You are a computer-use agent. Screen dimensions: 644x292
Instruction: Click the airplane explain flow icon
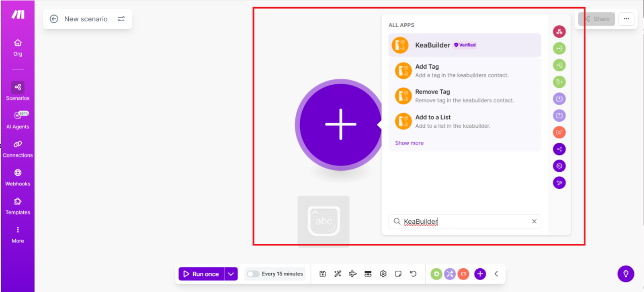(x=353, y=274)
